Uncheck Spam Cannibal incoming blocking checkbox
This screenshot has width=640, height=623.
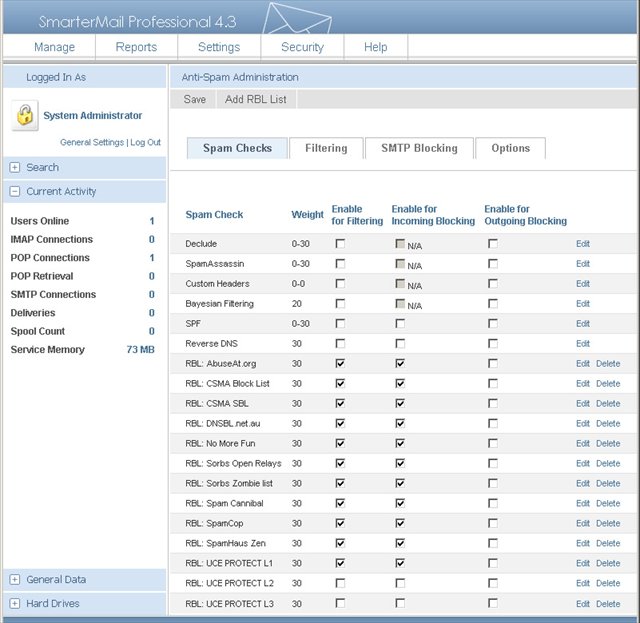pos(400,503)
